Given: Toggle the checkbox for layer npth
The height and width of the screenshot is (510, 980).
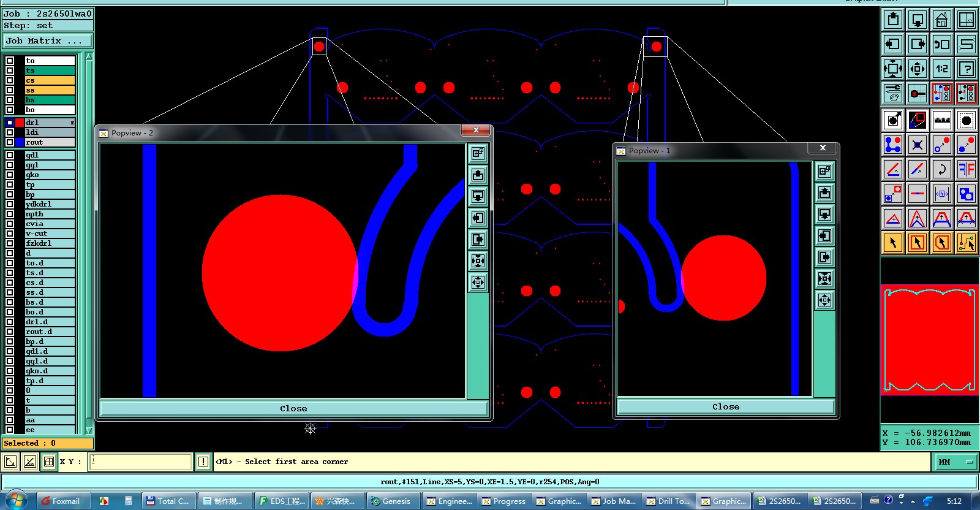Looking at the screenshot, I should (10, 214).
